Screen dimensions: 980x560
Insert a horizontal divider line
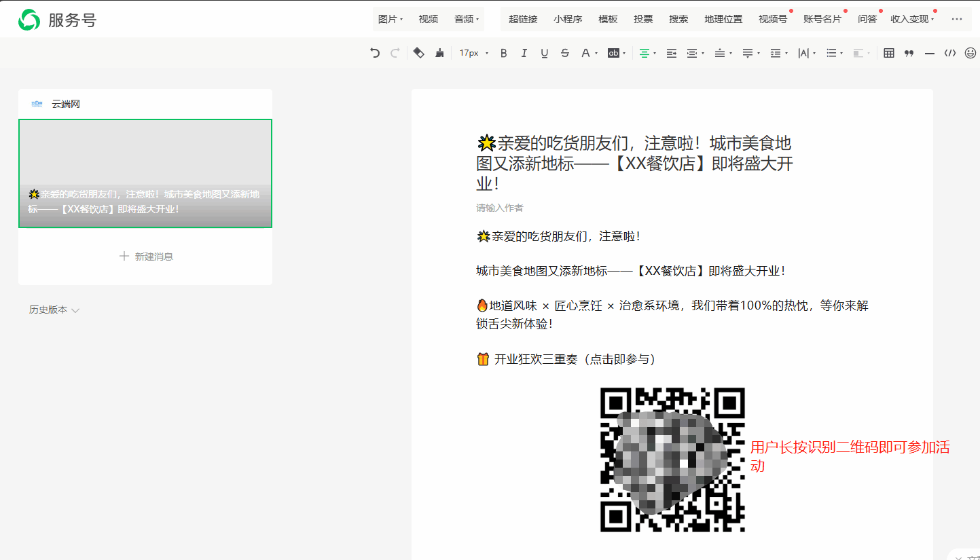pos(930,53)
